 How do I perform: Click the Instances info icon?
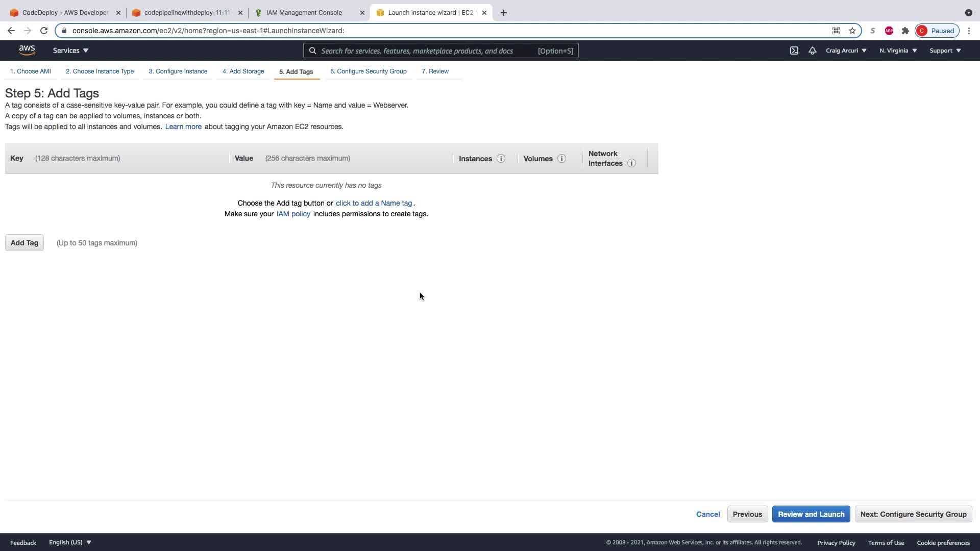(501, 159)
